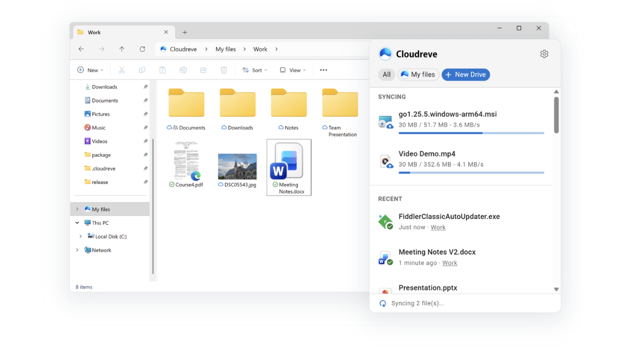Screen dimensions: 644x362
Task: Collapse This PC tree node
Action: pos(77,223)
